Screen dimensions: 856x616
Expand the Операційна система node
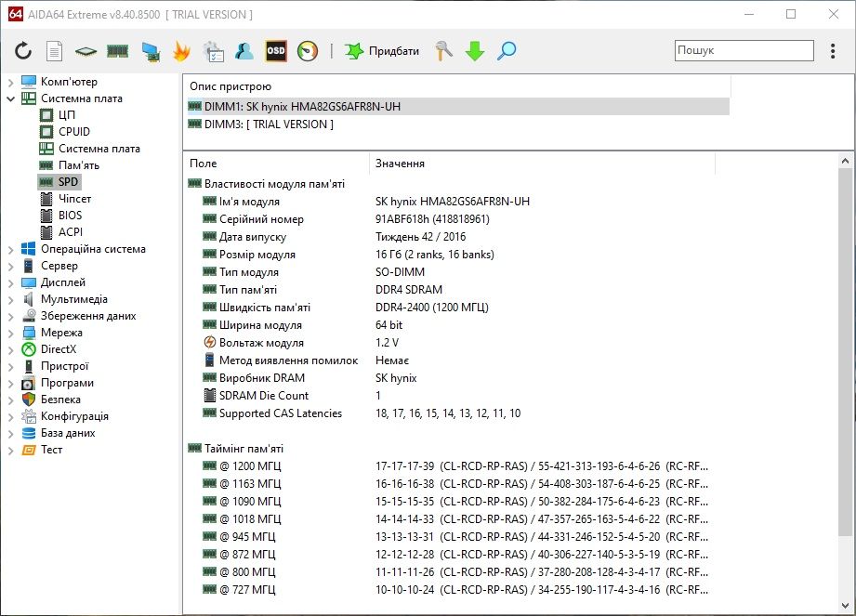click(x=10, y=250)
